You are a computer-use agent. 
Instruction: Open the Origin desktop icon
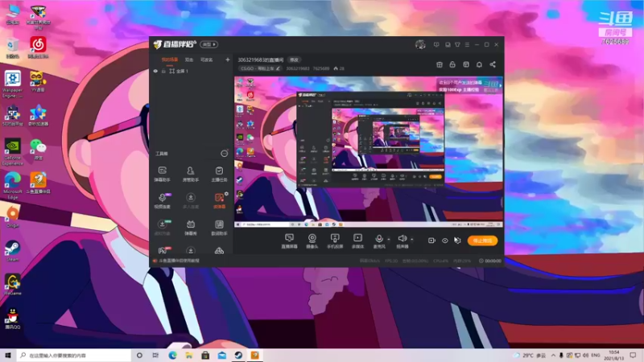pos(12,217)
